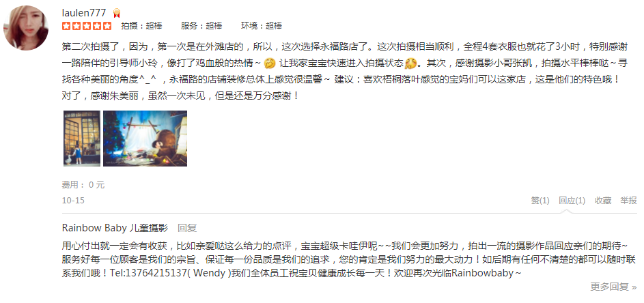This screenshot has width=644, height=303.
Task: Click the VIP medal badge beside laulen777
Action: coord(116,13)
